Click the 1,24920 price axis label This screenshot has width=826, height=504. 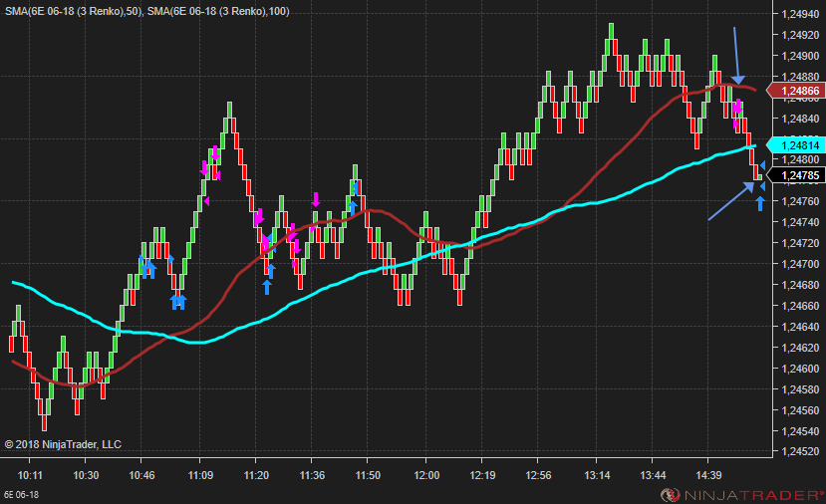(x=801, y=35)
